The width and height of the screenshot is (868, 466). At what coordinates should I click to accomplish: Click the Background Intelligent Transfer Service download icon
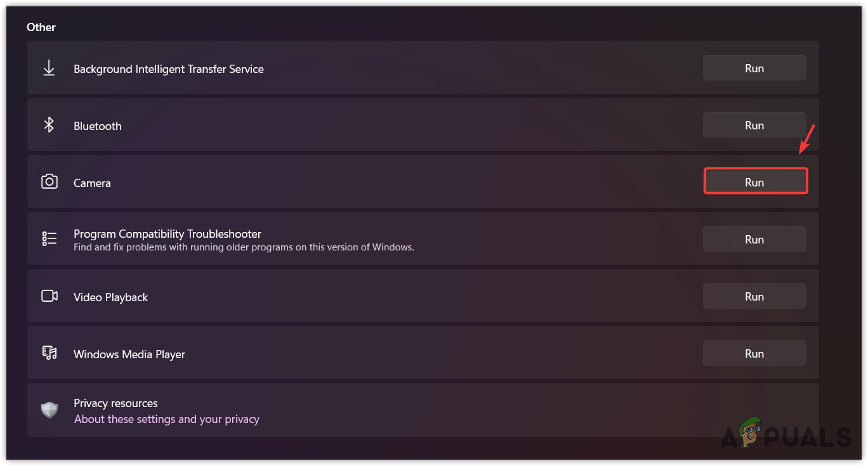(x=49, y=68)
